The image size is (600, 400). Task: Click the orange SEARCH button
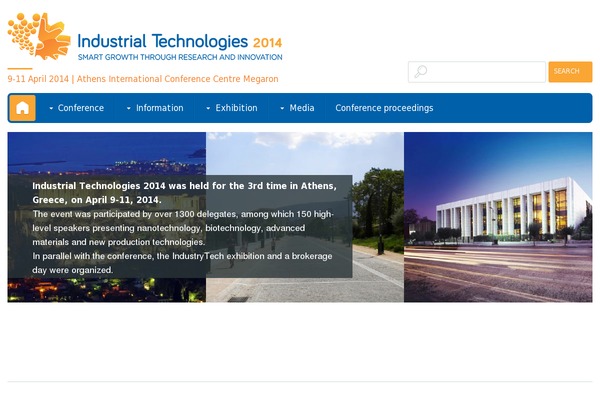pyautogui.click(x=570, y=72)
